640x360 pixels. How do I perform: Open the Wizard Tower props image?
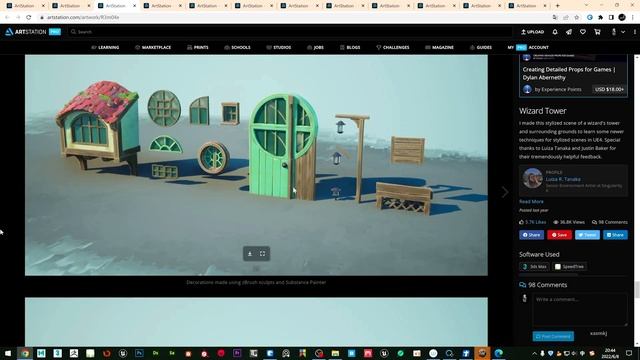(x=256, y=165)
